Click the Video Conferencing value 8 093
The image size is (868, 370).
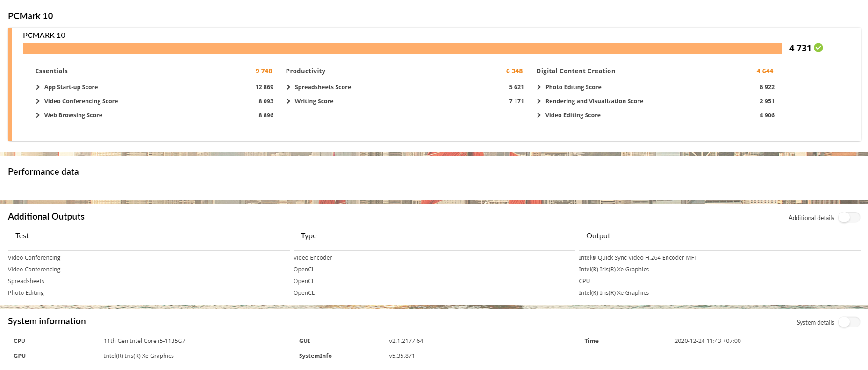(266, 101)
